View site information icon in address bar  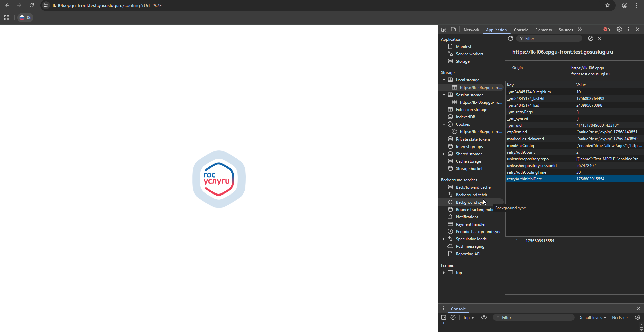(46, 5)
